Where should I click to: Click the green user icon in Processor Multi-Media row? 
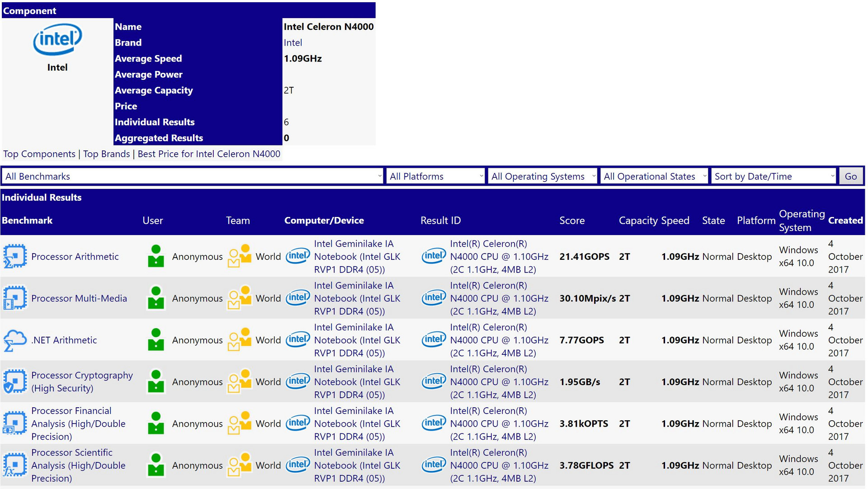pos(156,298)
